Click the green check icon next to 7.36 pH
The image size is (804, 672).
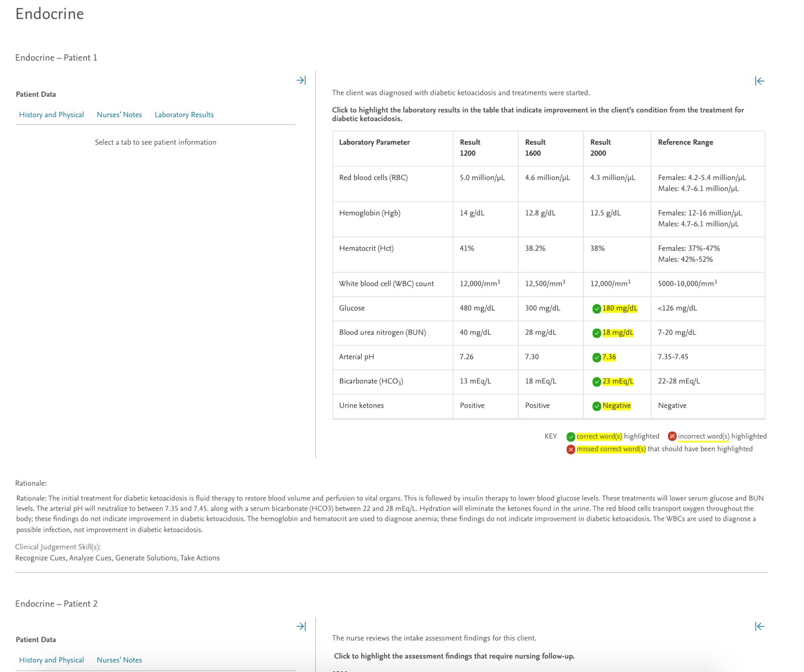598,357
